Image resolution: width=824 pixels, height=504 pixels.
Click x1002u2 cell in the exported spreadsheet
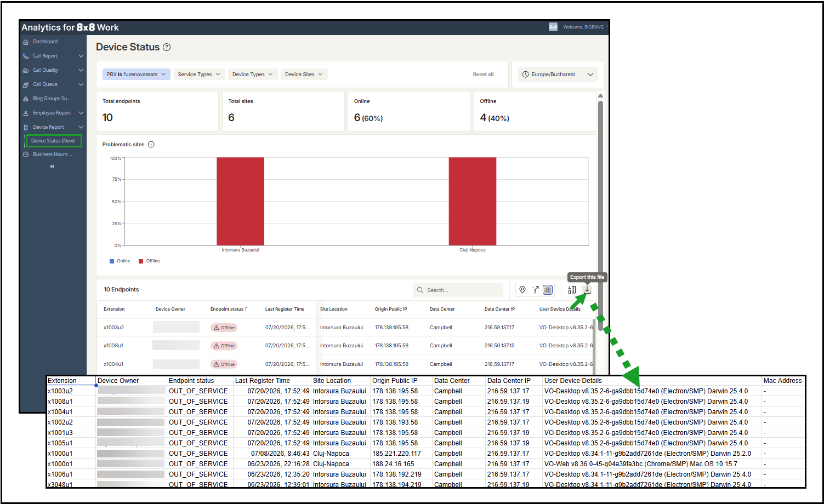(60, 422)
